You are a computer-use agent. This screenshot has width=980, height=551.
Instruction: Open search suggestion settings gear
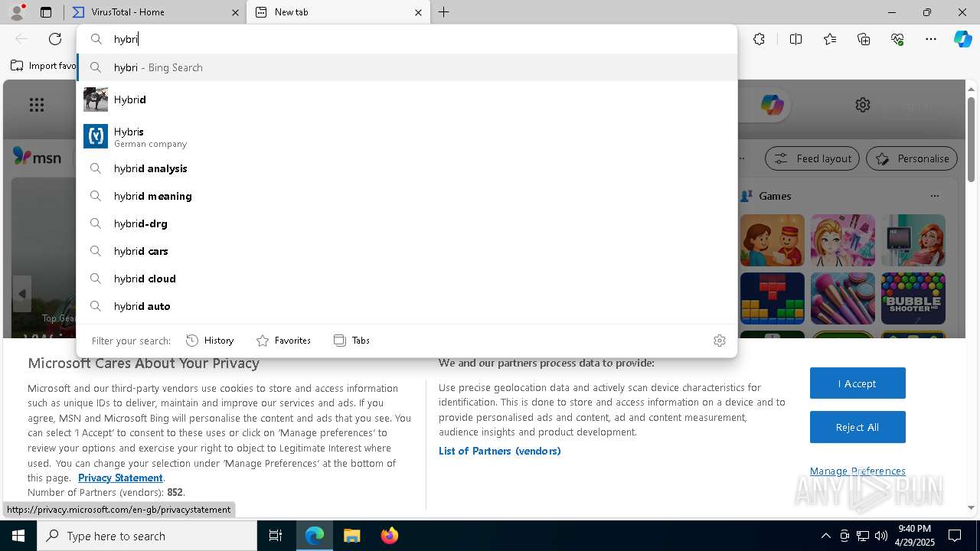coord(720,341)
